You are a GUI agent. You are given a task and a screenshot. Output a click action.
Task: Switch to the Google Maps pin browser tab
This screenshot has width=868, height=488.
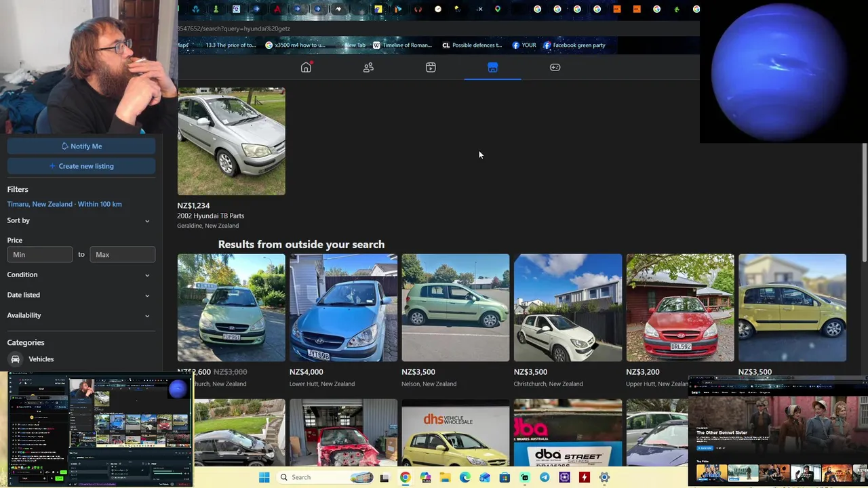pyautogui.click(x=498, y=9)
